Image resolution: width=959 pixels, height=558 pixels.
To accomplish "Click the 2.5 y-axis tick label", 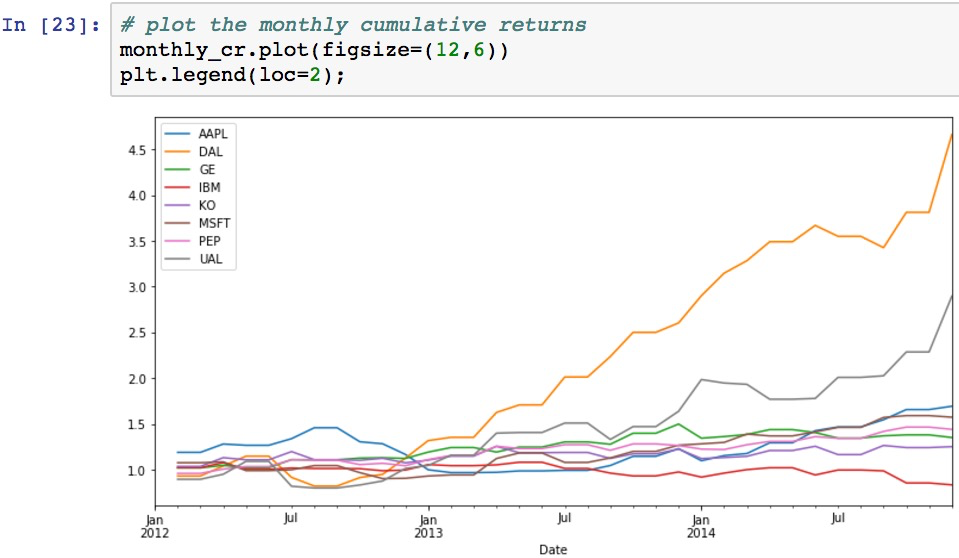I will (x=135, y=333).
